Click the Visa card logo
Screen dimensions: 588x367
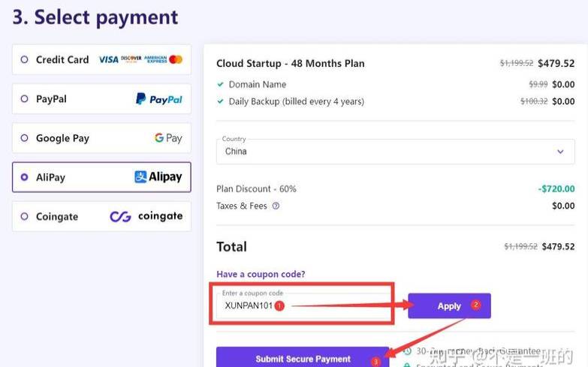click(109, 59)
